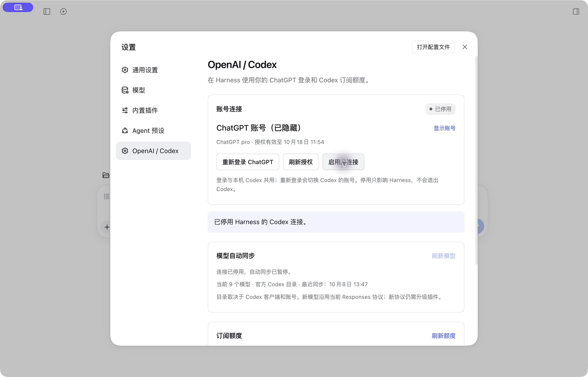This screenshot has width=588, height=377.
Task: Select Agent 预设 settings section
Action: [x=153, y=131]
